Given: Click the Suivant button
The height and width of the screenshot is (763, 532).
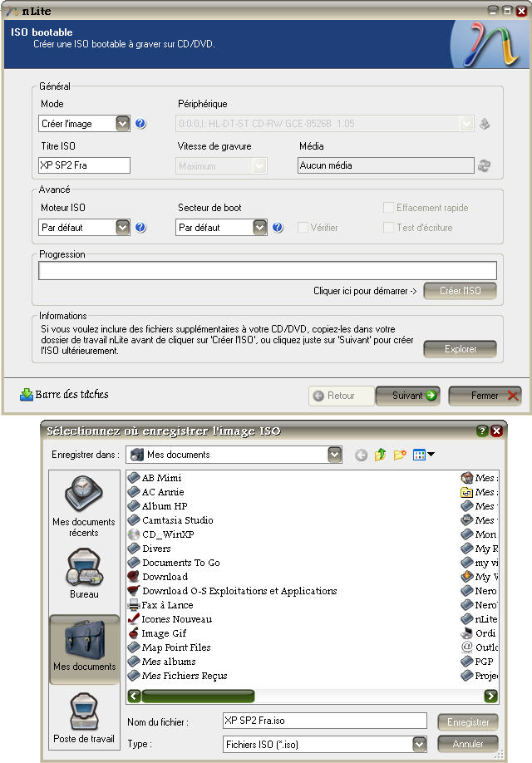Looking at the screenshot, I should 408,396.
